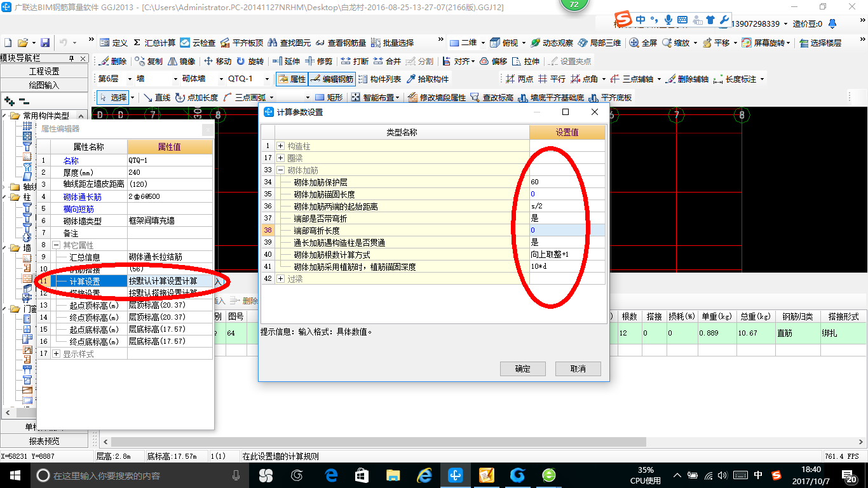868x488 pixels.
Task: Click the 云检查 cloud check tool
Action: [x=198, y=43]
